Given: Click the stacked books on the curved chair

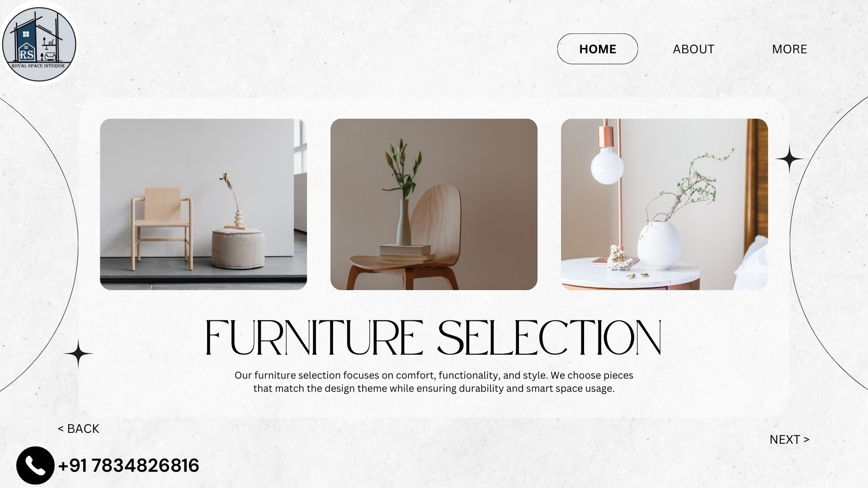Looking at the screenshot, I should click(404, 253).
